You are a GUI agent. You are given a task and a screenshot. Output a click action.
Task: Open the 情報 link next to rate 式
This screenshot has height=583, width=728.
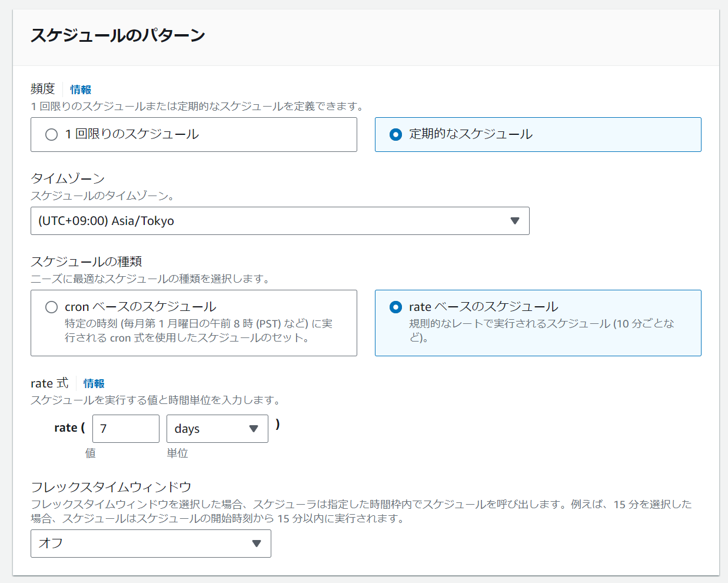(x=94, y=383)
